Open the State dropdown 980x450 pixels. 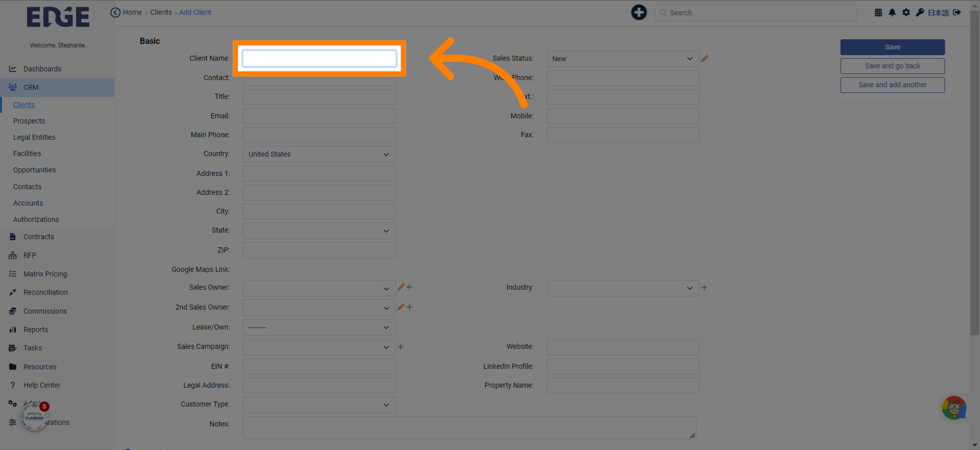[319, 231]
